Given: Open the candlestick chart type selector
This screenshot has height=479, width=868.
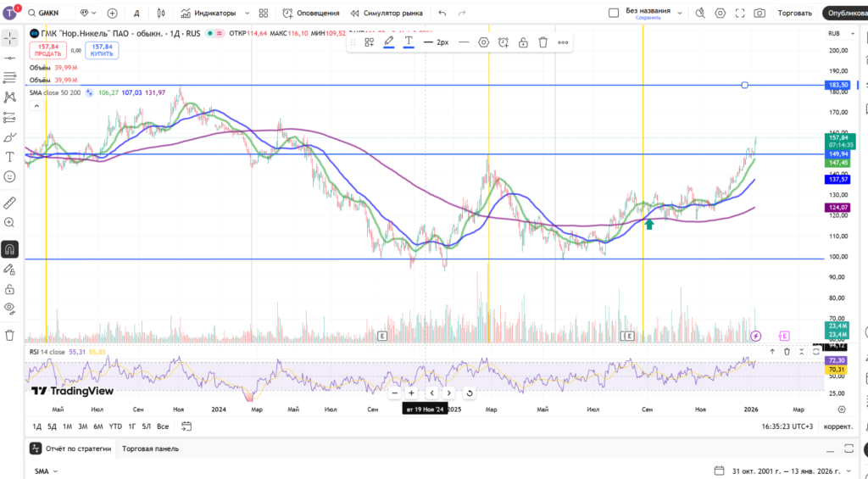Looking at the screenshot, I should (161, 13).
